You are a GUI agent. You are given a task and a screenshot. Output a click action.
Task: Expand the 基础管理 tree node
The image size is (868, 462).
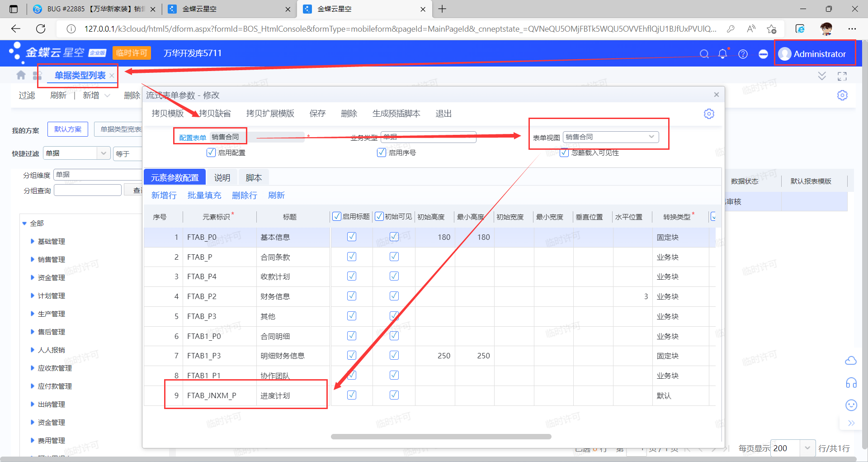point(32,241)
